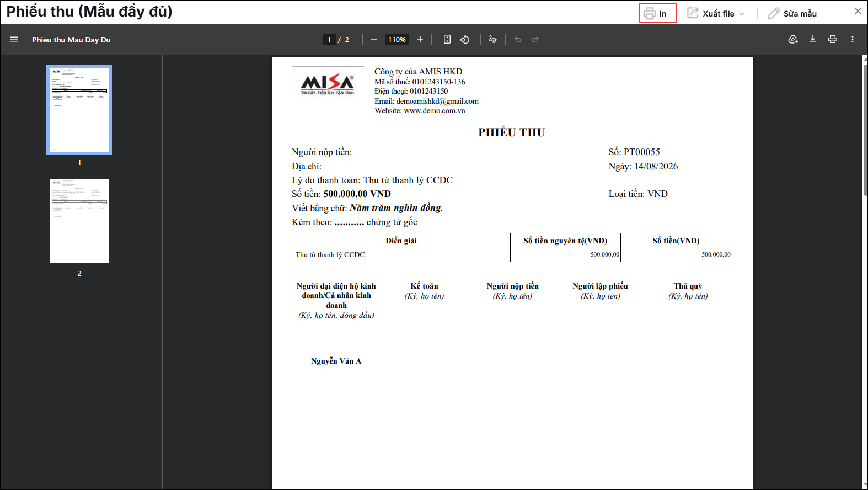This screenshot has width=868, height=490.
Task: Click the 'Diễn giải' column header
Action: (401, 241)
